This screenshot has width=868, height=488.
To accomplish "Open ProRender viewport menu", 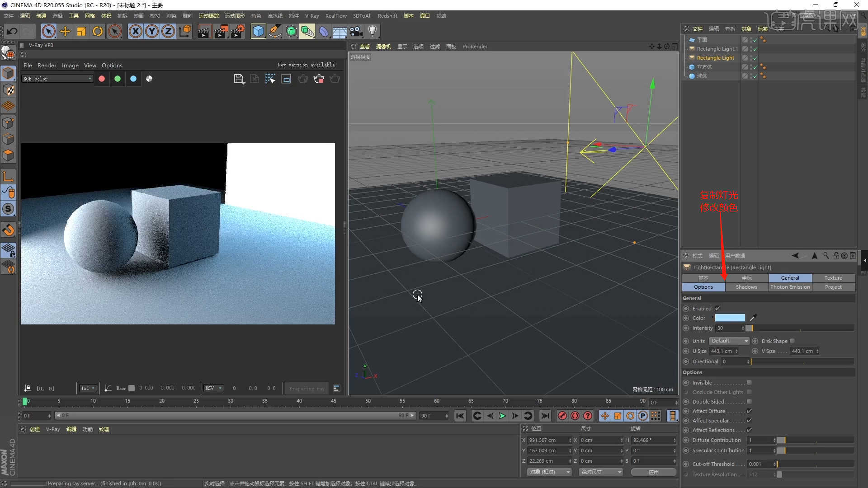I will [475, 47].
